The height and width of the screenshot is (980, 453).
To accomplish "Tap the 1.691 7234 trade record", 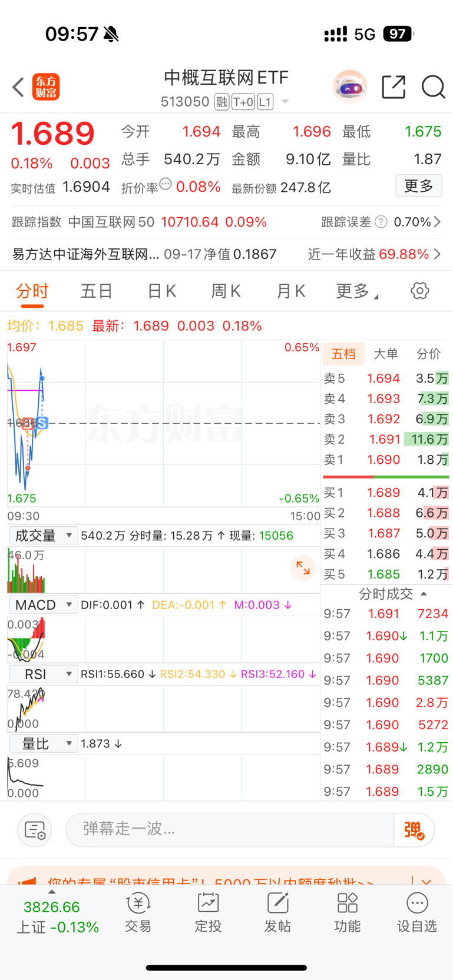I will point(386,614).
